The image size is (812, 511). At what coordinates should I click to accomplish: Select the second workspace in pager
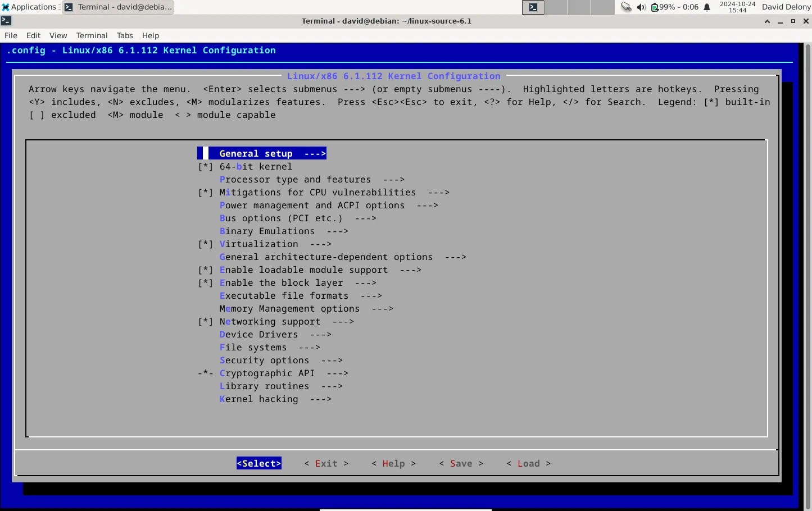[556, 7]
